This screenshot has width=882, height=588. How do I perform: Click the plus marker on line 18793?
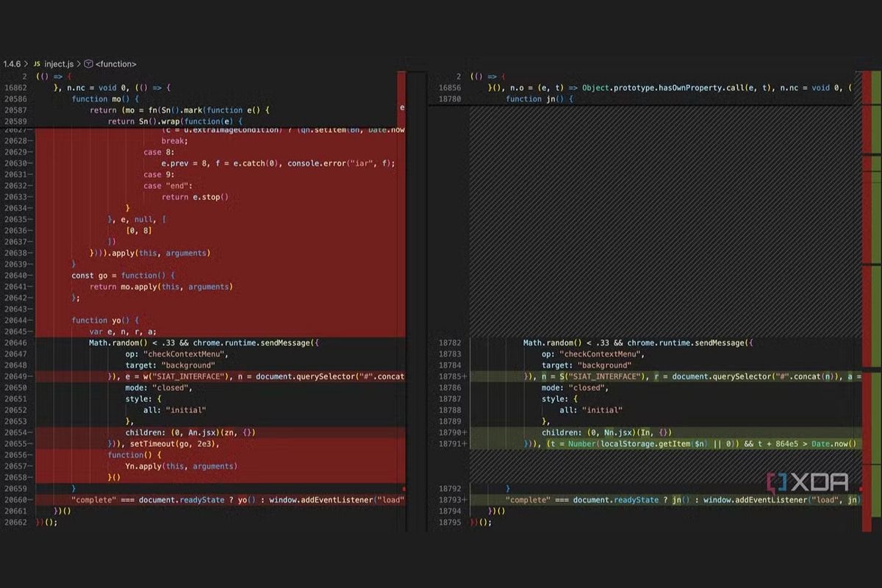[x=464, y=500]
